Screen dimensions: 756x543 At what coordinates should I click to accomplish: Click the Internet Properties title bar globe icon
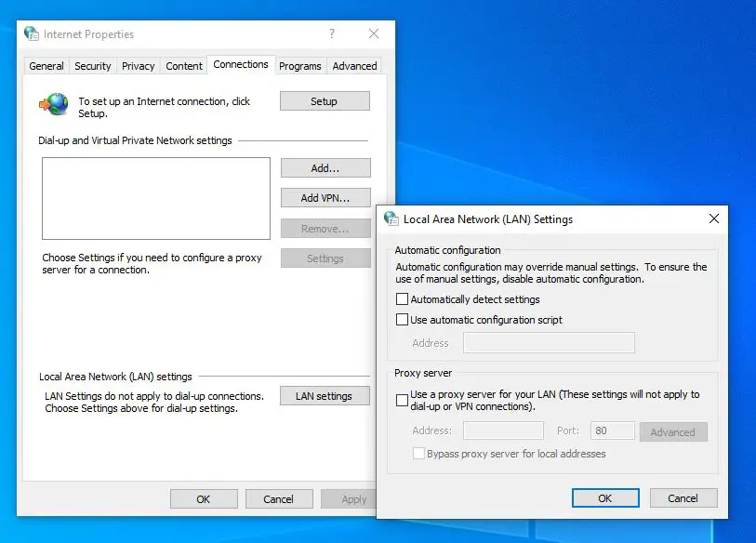[x=30, y=33]
